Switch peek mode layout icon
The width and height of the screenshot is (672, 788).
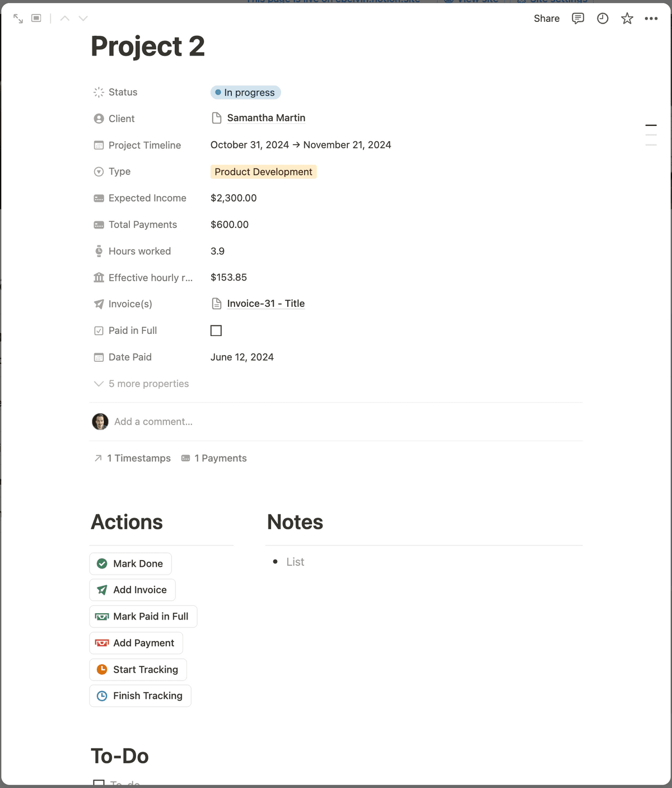click(36, 18)
